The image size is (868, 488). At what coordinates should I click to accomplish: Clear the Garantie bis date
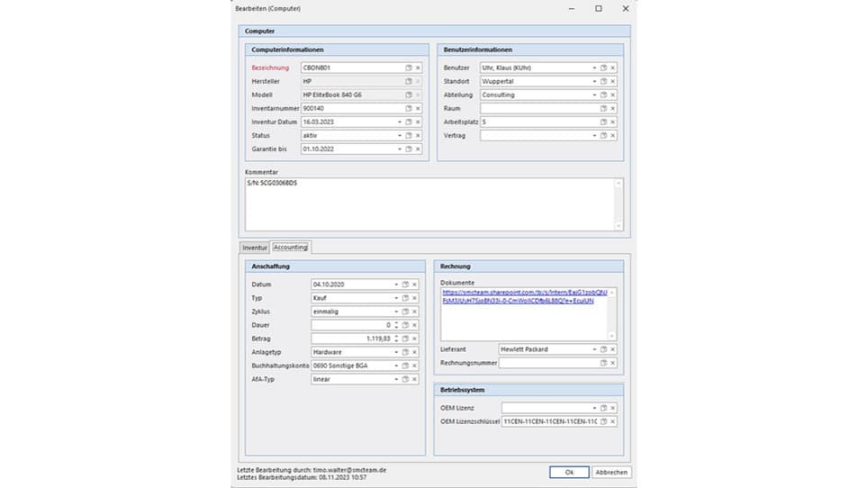418,149
